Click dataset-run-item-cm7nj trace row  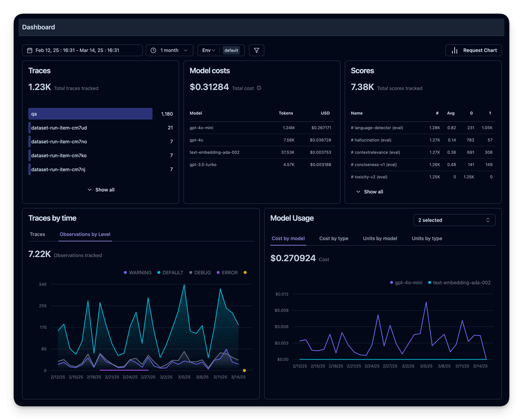[x=100, y=169]
